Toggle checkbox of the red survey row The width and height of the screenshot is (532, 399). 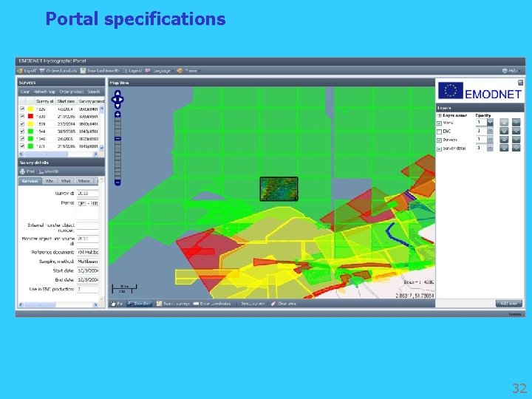(22, 117)
